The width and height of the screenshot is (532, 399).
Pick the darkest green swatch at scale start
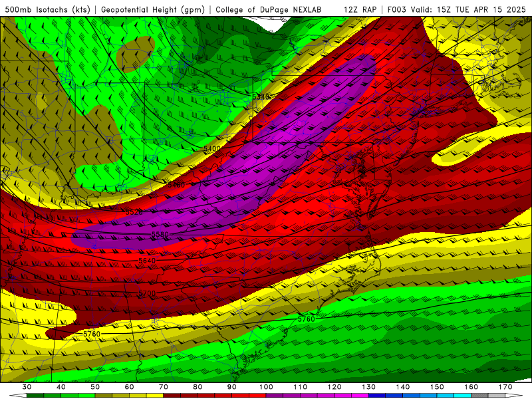(35, 395)
